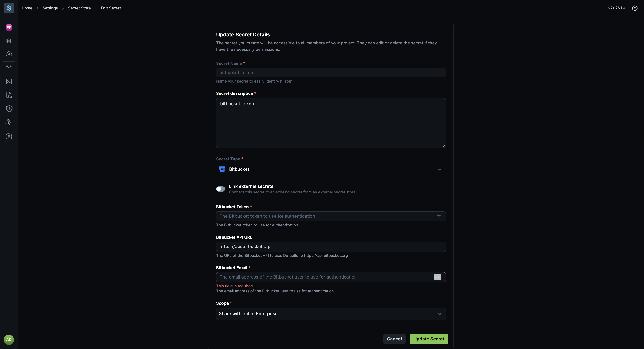The height and width of the screenshot is (349, 644).
Task: Cancel editing the secret
Action: 394,339
